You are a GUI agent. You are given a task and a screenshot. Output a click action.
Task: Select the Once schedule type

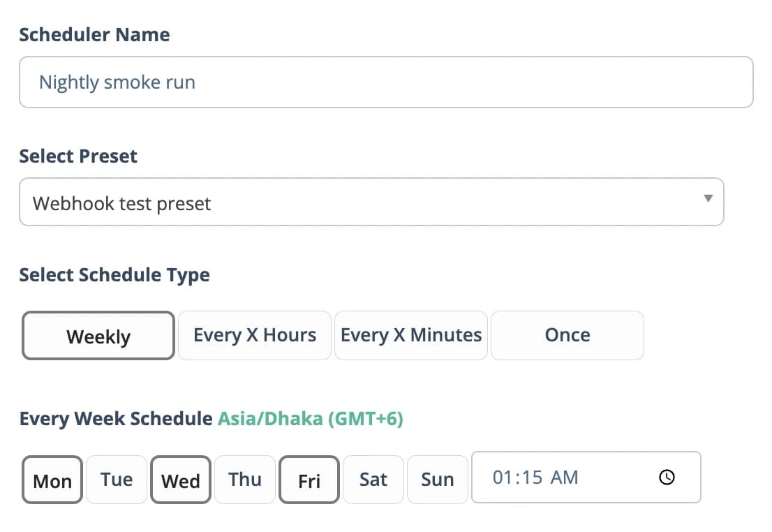(567, 335)
